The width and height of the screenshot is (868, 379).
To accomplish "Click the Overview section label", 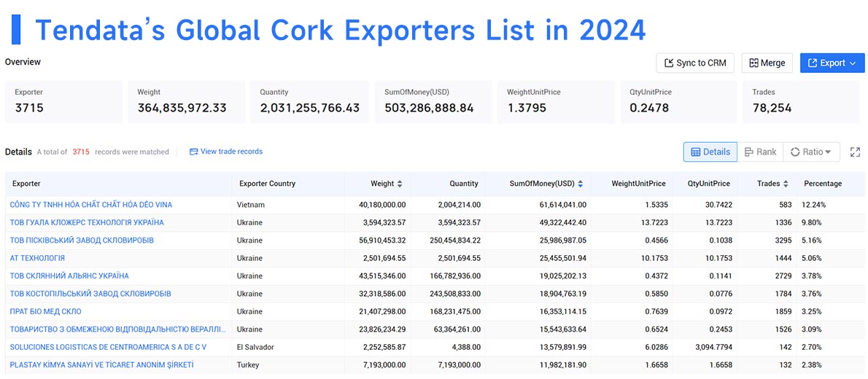I will point(23,62).
